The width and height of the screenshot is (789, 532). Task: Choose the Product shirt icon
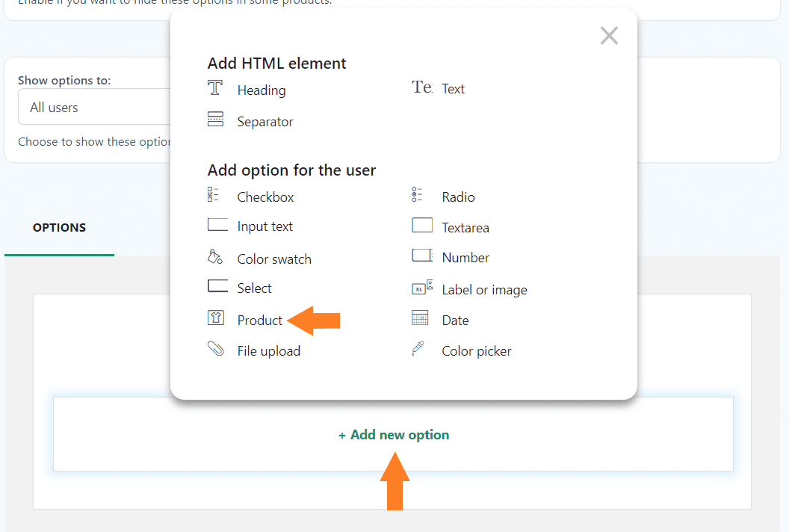click(x=216, y=318)
